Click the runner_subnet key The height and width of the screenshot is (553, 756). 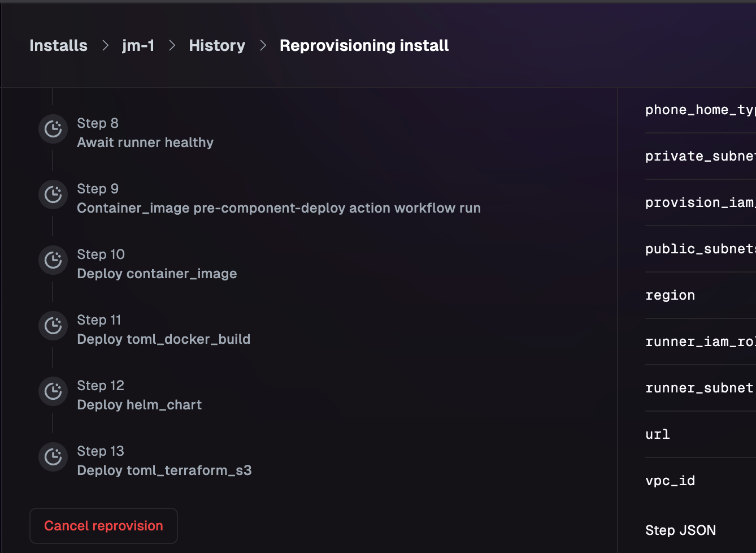699,388
